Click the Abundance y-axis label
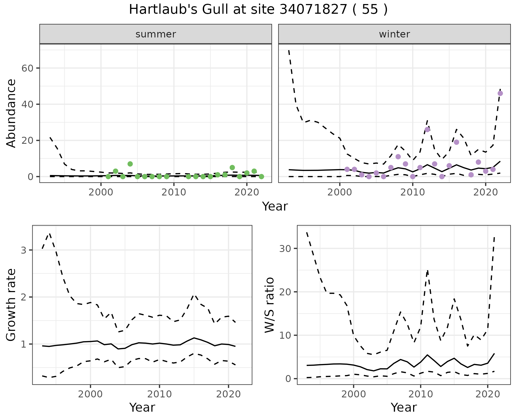Viewport: 517px width, 420px height. 11,113
